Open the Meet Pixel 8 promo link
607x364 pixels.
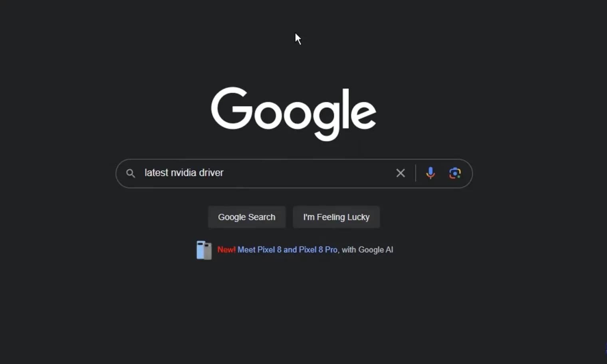click(x=288, y=250)
